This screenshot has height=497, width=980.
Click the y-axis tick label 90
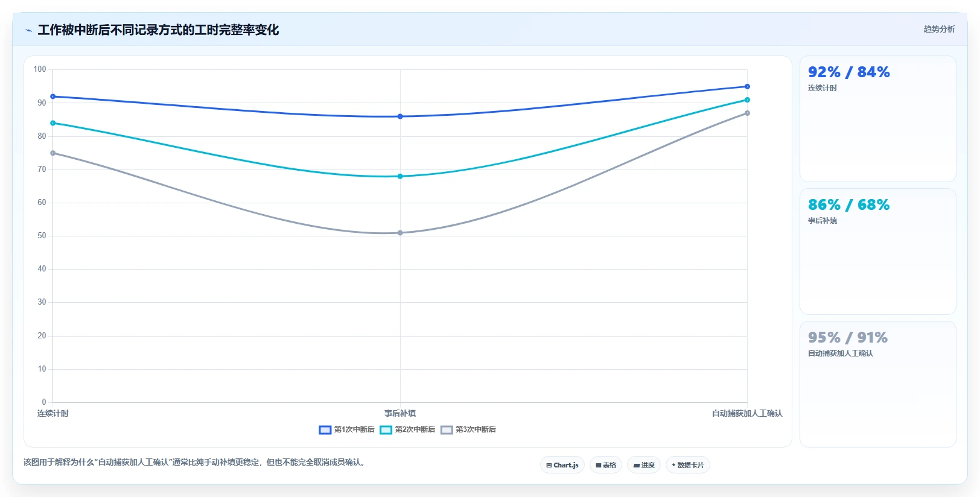coord(42,103)
